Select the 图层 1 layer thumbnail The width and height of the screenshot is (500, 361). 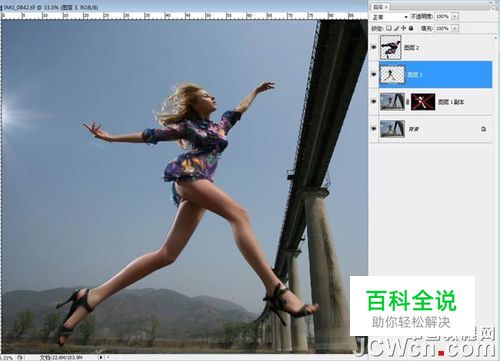click(393, 74)
